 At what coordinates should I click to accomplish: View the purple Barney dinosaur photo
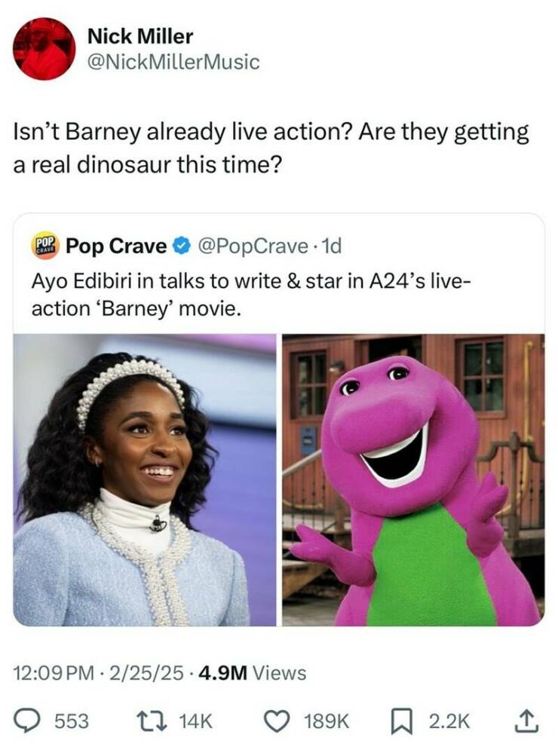pos(413,479)
